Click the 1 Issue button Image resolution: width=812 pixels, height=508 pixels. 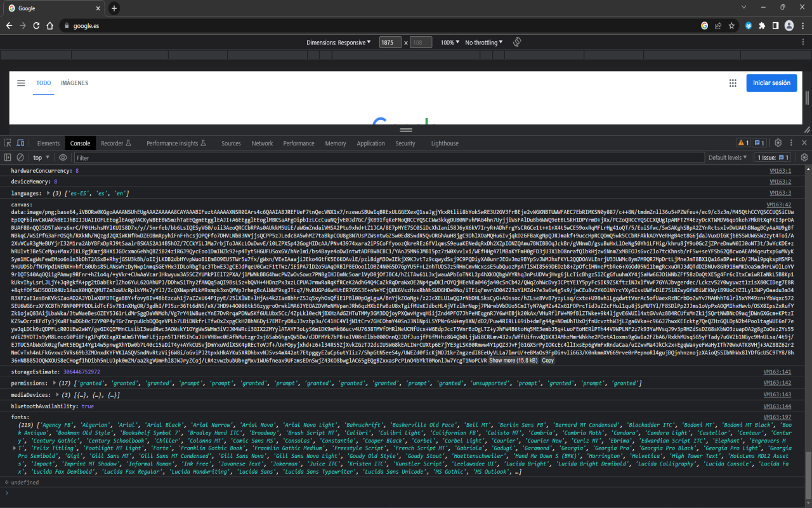pyautogui.click(x=773, y=157)
